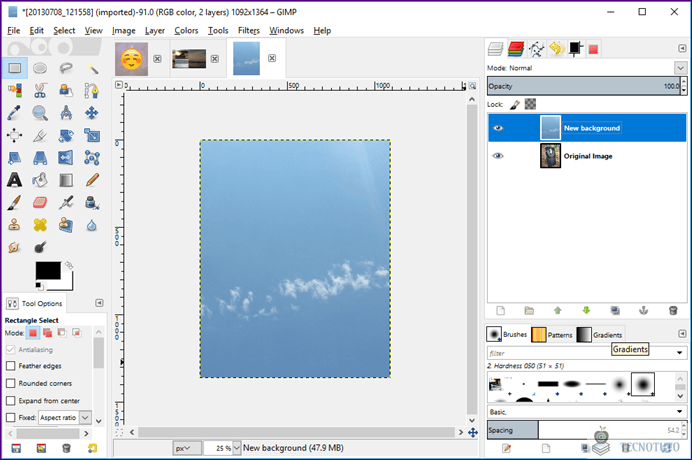This screenshot has width=692, height=460.
Task: Select the Move tool
Action: tap(92, 113)
